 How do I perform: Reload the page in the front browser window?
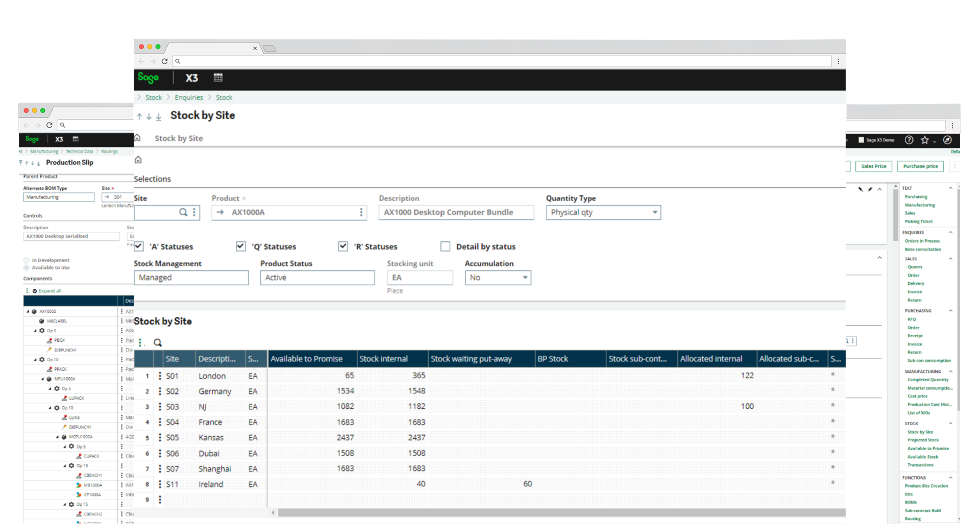click(164, 61)
